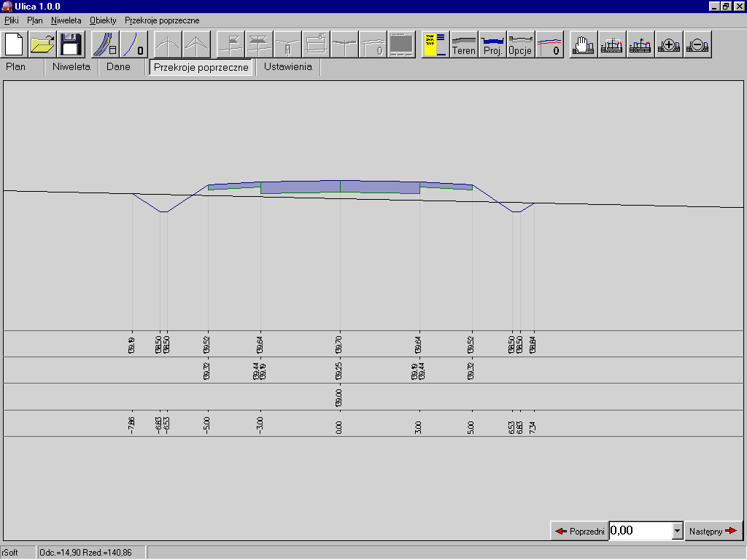The height and width of the screenshot is (560, 747).
Task: Open the Obiekty menu
Action: (103, 20)
